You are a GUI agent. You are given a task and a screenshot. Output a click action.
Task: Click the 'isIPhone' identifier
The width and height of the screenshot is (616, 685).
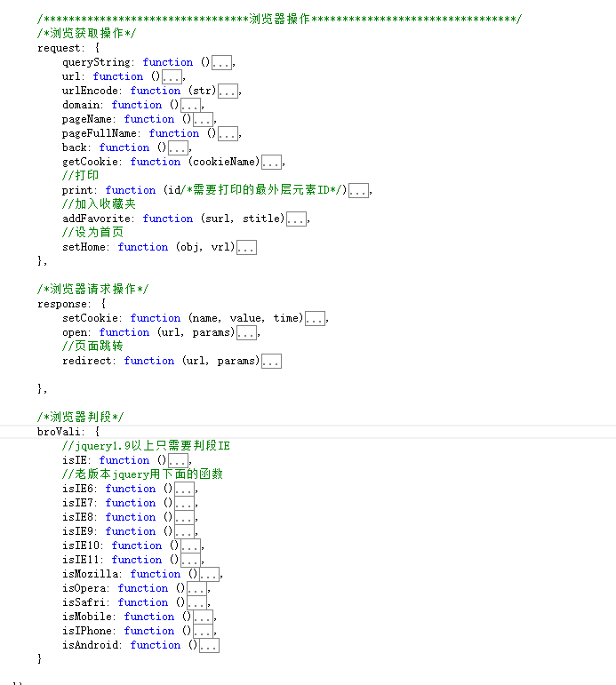[87, 631]
